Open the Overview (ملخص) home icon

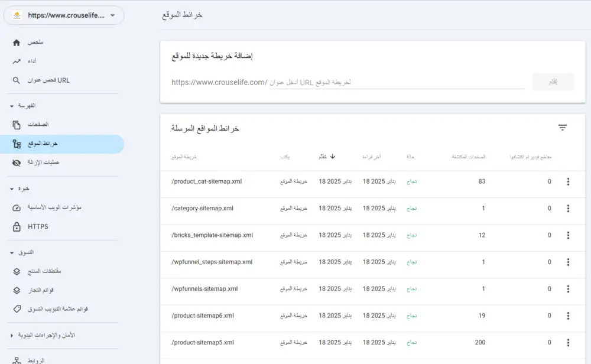(15, 42)
